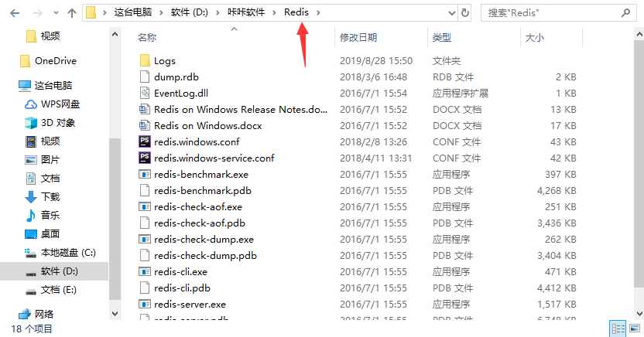This screenshot has height=337, width=644.
Task: Select 这台电脑 in the address breadcrumb
Action: [x=133, y=12]
